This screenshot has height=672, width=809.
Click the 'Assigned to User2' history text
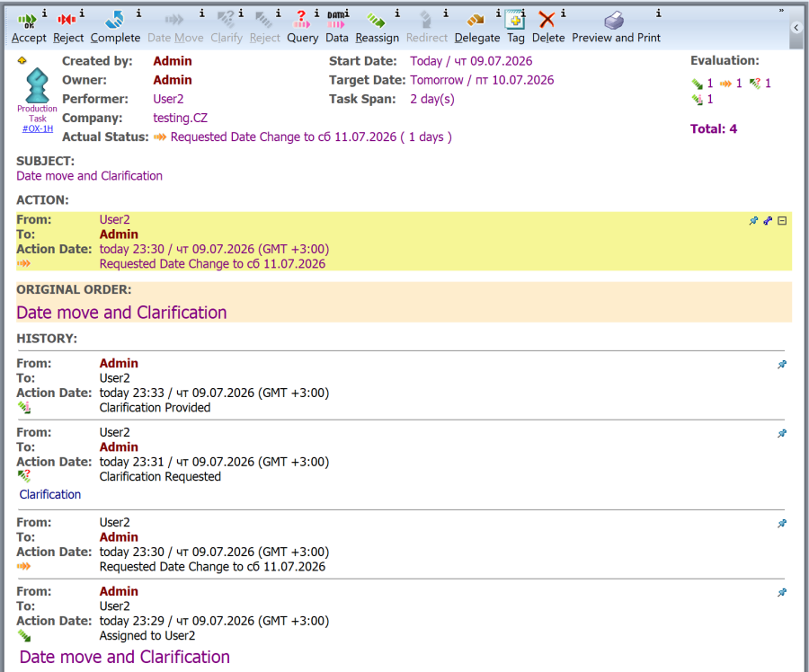(x=147, y=636)
